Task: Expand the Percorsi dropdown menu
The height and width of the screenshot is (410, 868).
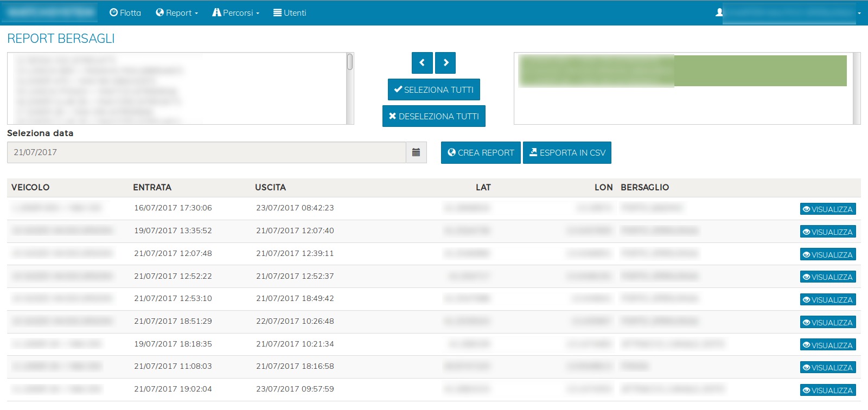Action: [236, 12]
